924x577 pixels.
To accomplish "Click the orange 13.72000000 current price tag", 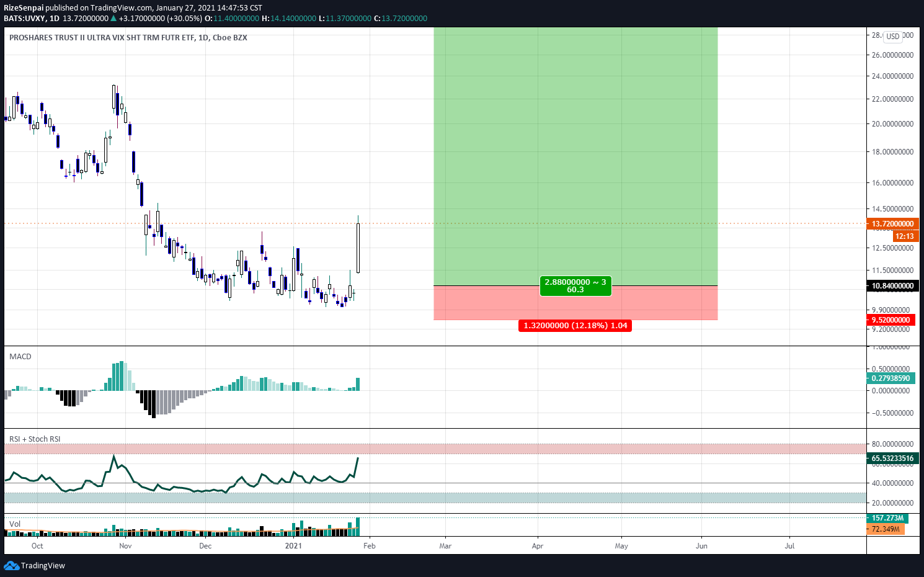I will tap(892, 224).
